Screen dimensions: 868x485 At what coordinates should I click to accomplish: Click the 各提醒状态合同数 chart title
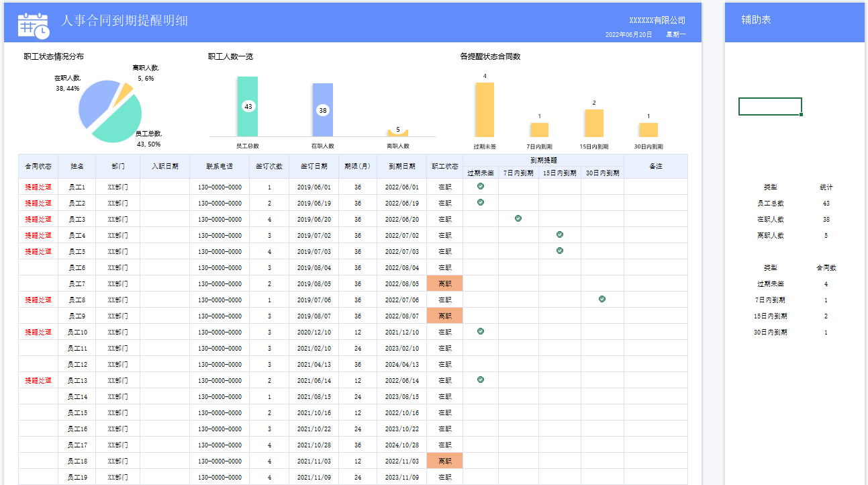click(x=490, y=56)
